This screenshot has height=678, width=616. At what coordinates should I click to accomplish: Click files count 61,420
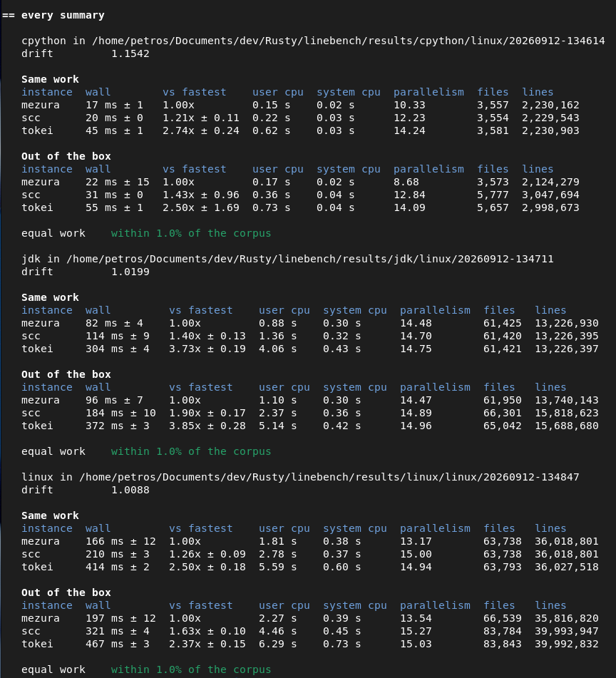click(503, 336)
